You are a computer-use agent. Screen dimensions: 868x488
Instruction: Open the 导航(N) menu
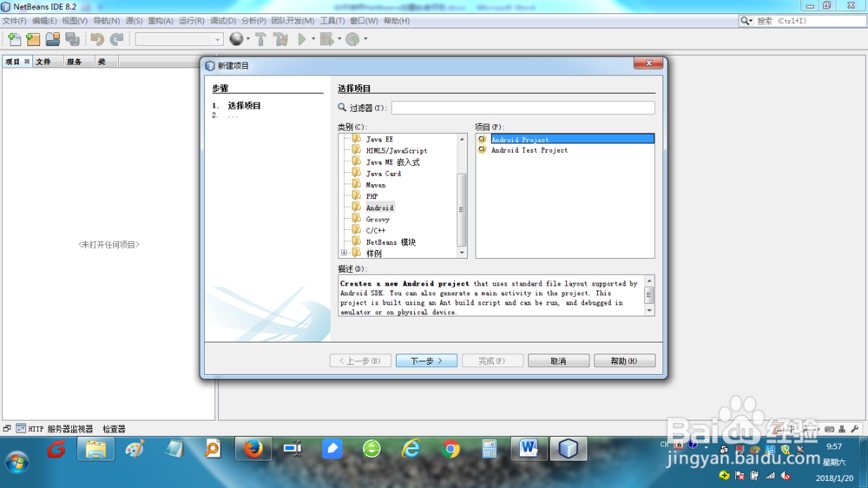point(106,21)
